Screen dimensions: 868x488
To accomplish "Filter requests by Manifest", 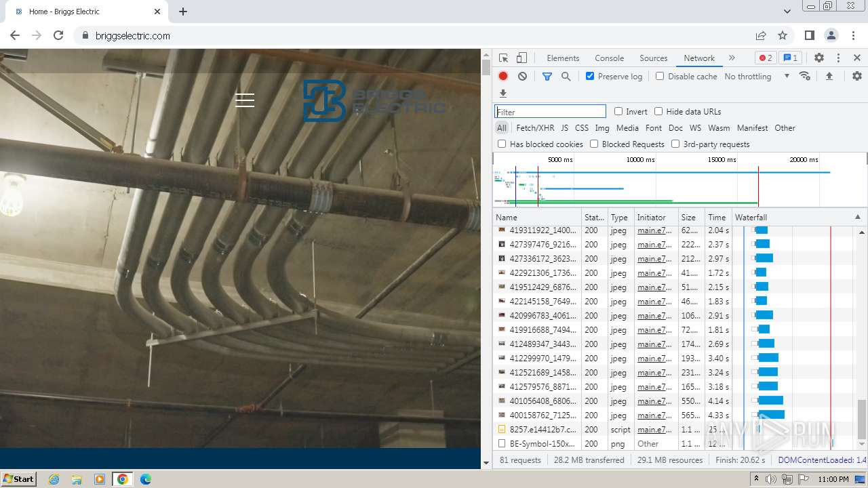I will click(753, 127).
